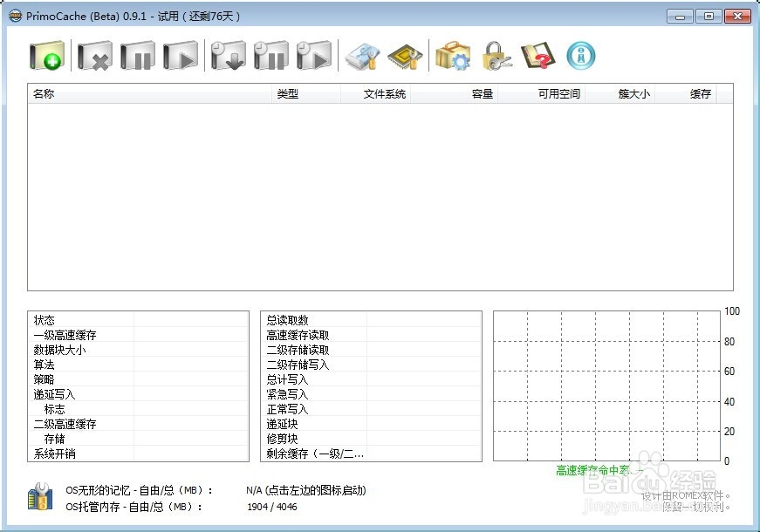Viewport: 760px width, 532px height.
Task: Sort by the 簇大小 column header
Action: click(620, 93)
